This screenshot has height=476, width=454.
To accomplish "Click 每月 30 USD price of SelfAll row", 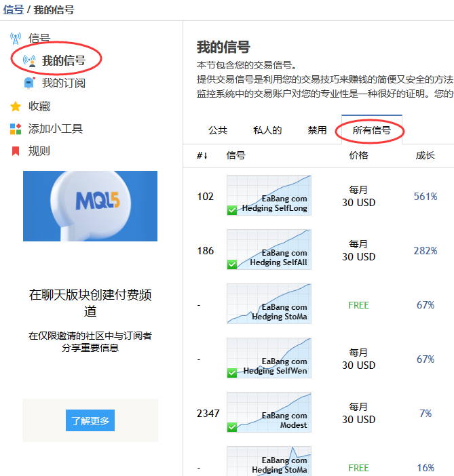I will pos(358,251).
